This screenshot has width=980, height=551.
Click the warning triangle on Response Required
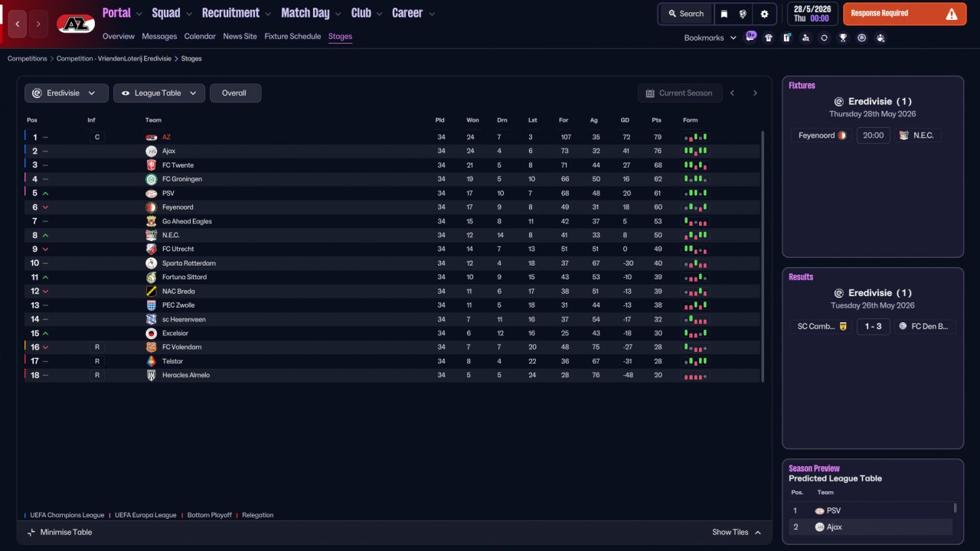click(952, 14)
